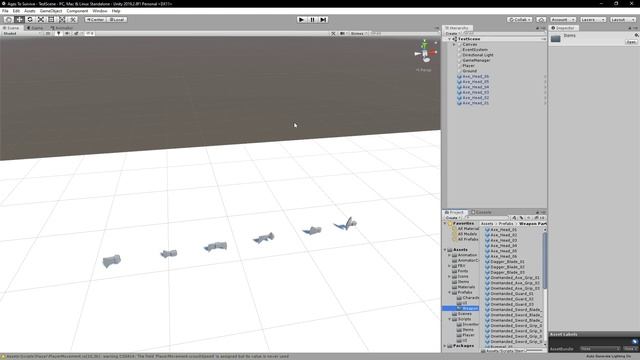
Task: Open the Gizmos dropdown in Scene view
Action: 358,33
